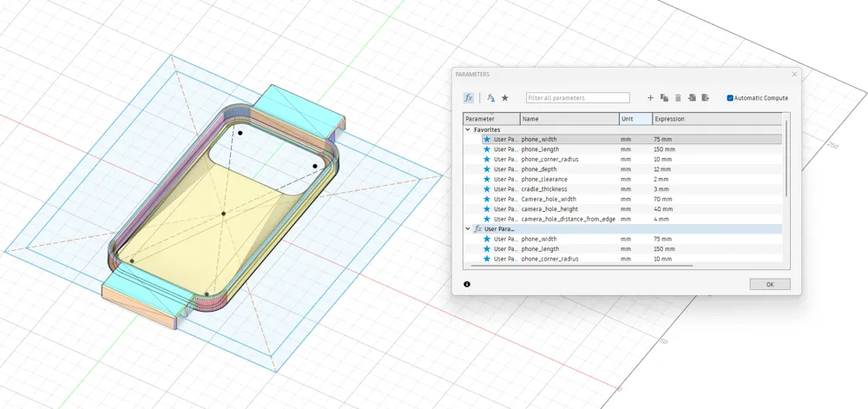Click the export parameters icon

click(x=705, y=98)
